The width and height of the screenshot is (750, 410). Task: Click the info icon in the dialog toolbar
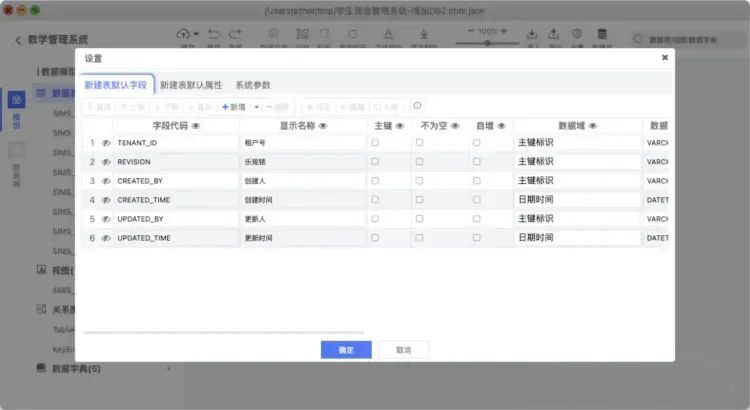pos(417,106)
